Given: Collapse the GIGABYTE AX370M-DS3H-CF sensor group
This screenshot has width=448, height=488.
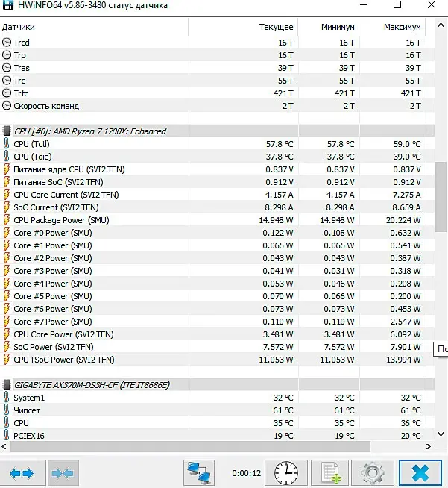Looking at the screenshot, I should click(x=7, y=385).
